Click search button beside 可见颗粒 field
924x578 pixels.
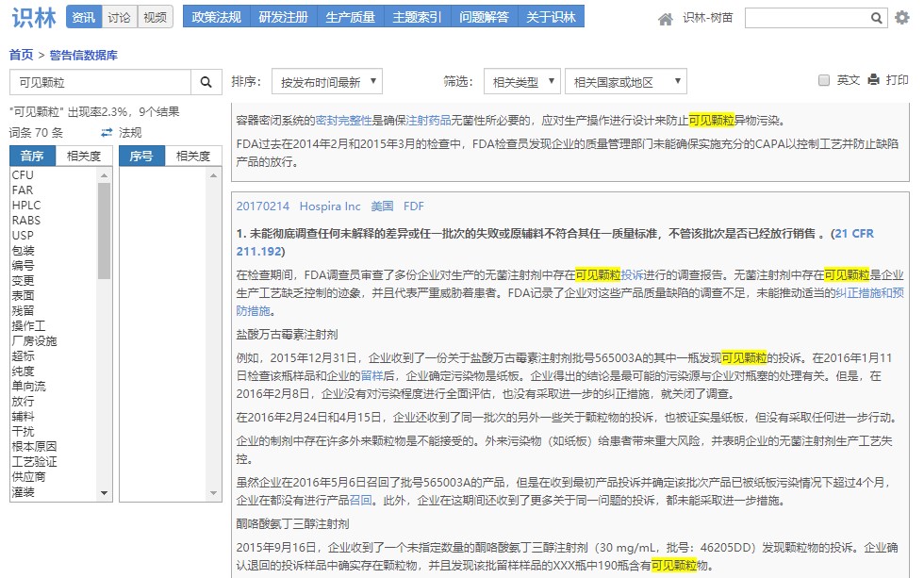206,82
